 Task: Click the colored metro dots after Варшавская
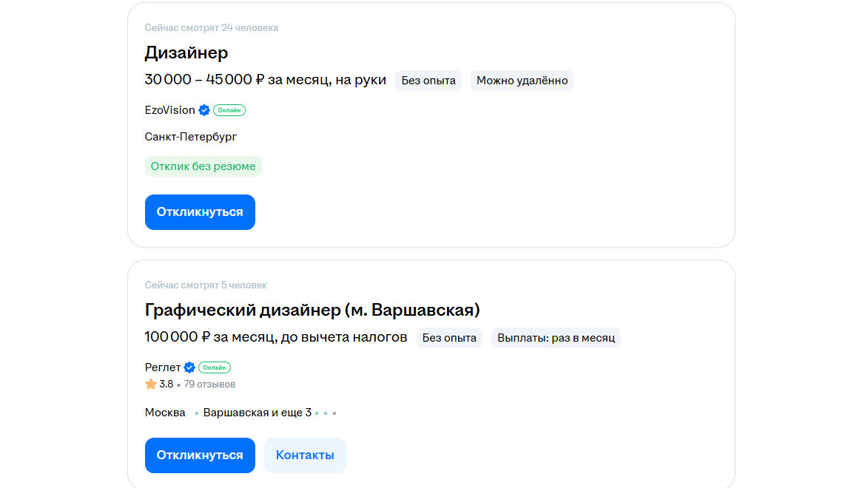coord(326,413)
